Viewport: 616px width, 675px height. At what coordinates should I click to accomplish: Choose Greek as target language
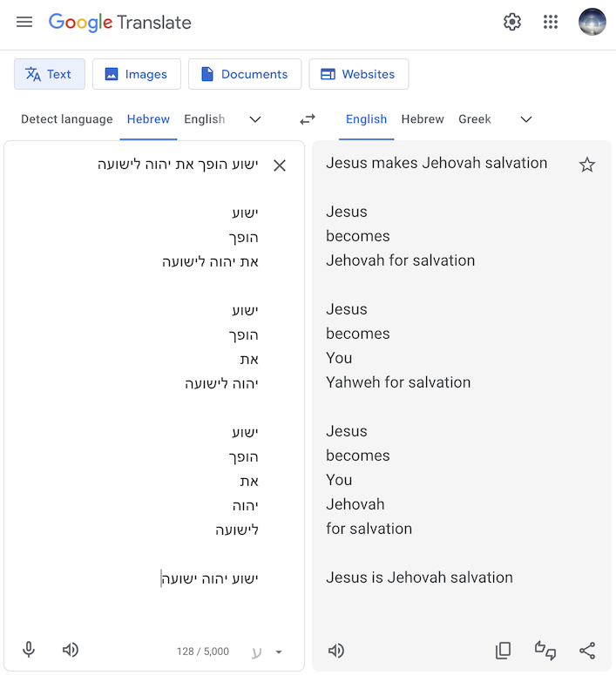point(474,119)
